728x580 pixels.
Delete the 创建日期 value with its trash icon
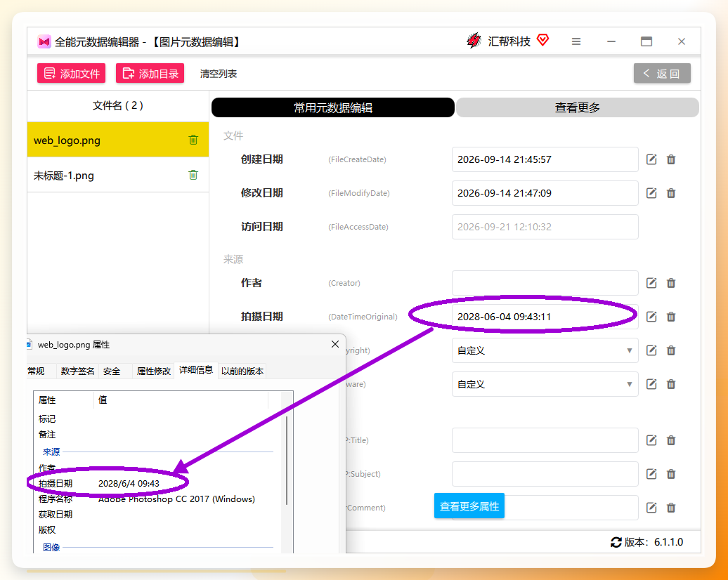[x=671, y=159]
